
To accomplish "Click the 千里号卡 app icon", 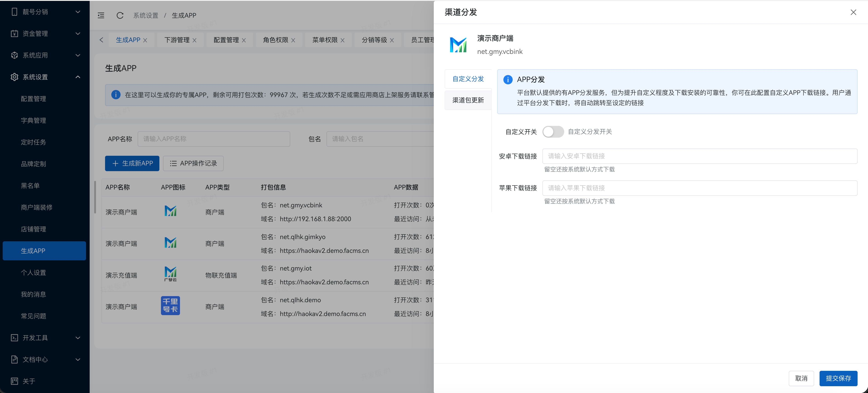I will (170, 305).
